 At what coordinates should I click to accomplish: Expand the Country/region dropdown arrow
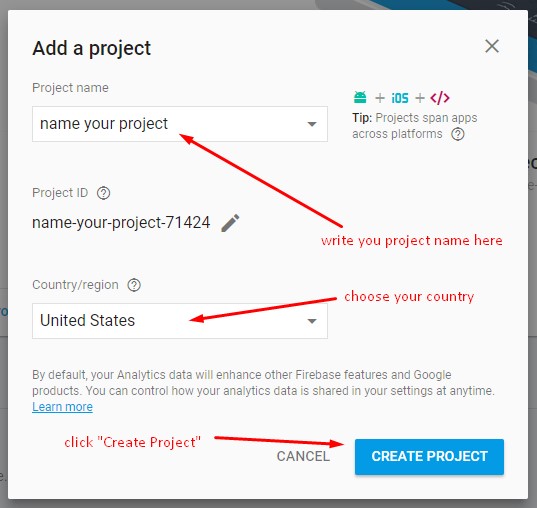312,321
